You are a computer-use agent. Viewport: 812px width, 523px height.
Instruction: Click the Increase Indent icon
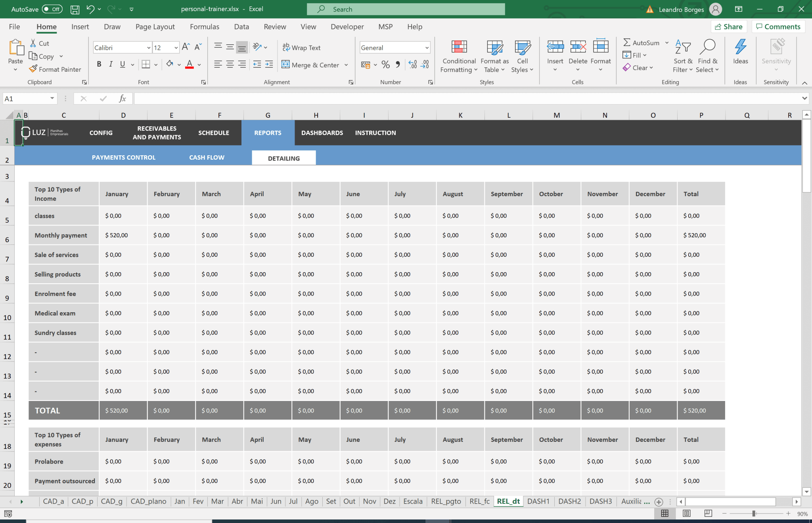269,64
